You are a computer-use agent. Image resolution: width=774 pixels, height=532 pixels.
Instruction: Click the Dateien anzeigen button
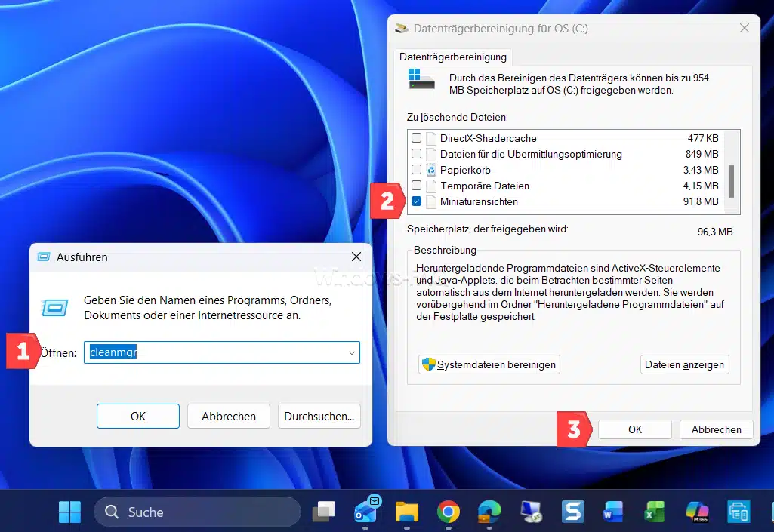685,364
